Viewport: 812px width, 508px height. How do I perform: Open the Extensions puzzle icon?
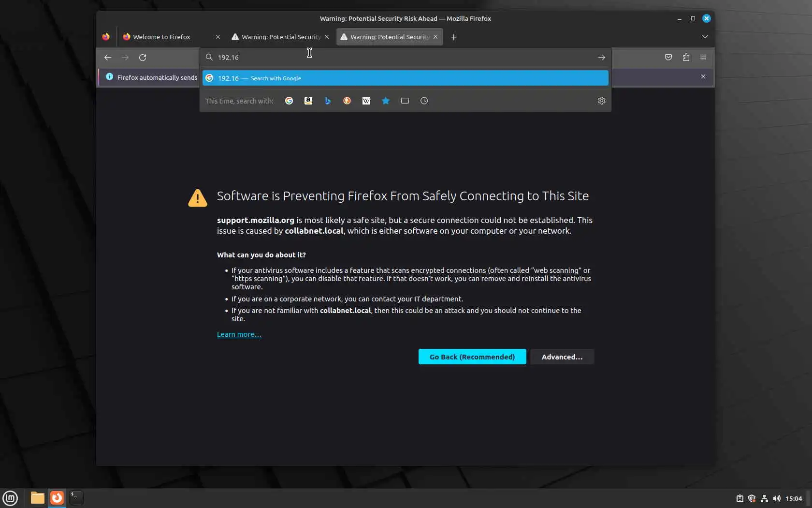click(686, 57)
